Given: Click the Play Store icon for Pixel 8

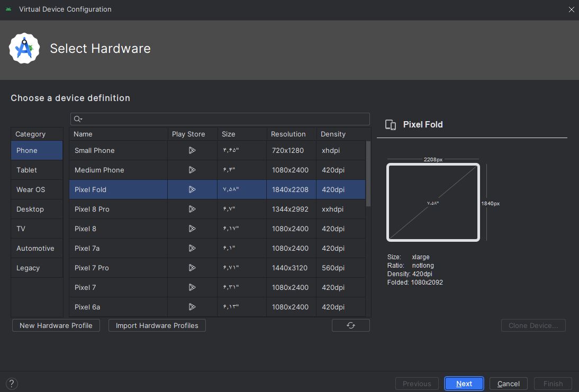Looking at the screenshot, I should [192, 229].
